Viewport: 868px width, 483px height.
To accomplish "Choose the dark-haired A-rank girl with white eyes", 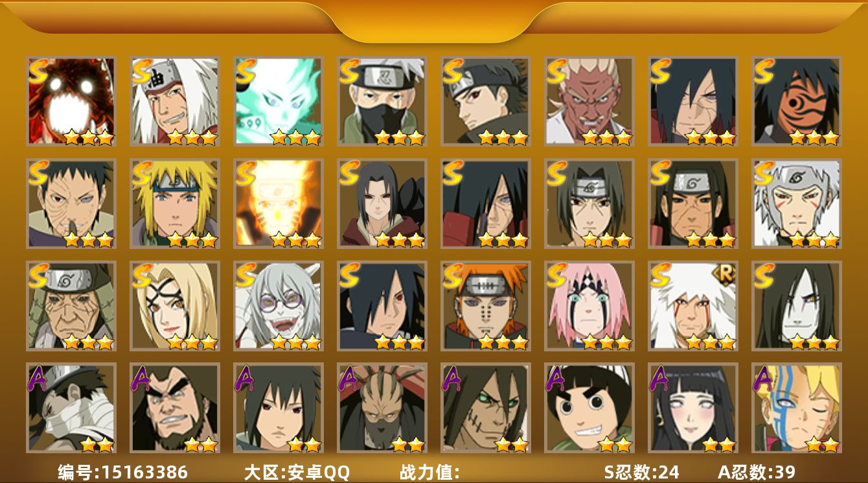I will [693, 408].
